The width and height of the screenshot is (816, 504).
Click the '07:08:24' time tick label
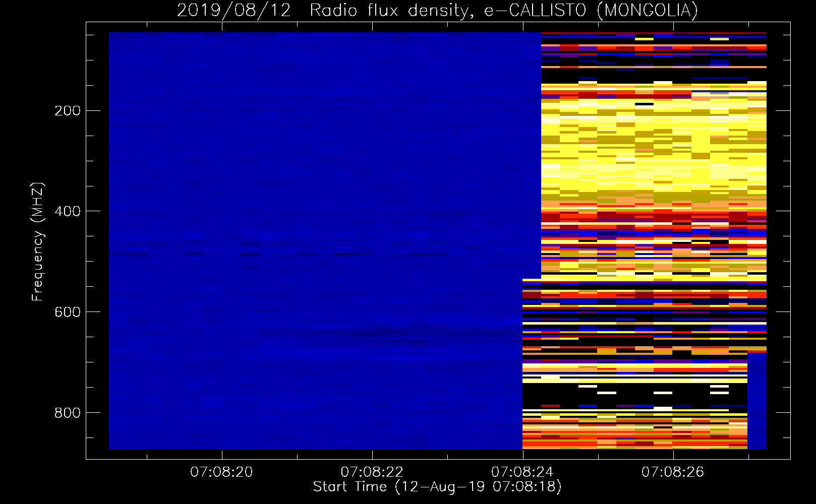point(522,472)
